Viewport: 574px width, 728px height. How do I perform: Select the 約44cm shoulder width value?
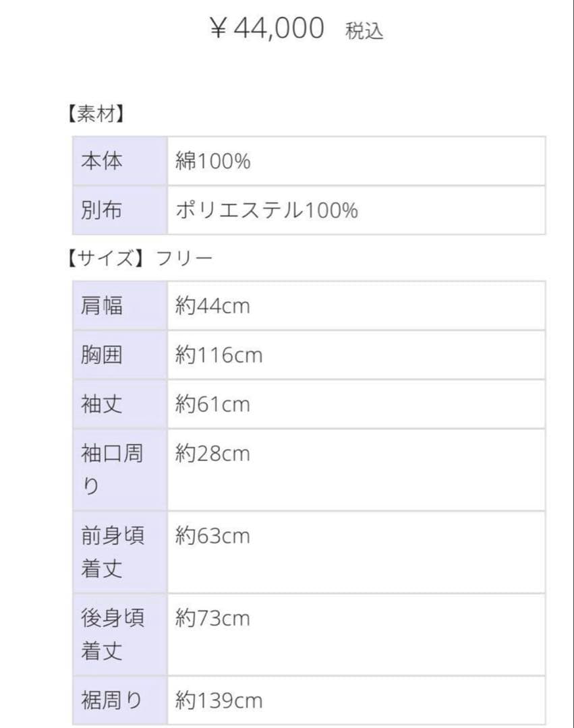212,306
